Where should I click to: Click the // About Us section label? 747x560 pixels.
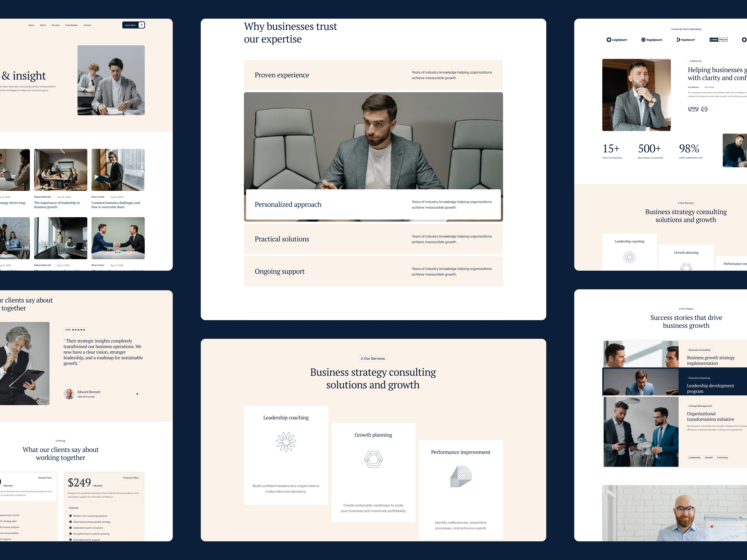[x=696, y=61]
